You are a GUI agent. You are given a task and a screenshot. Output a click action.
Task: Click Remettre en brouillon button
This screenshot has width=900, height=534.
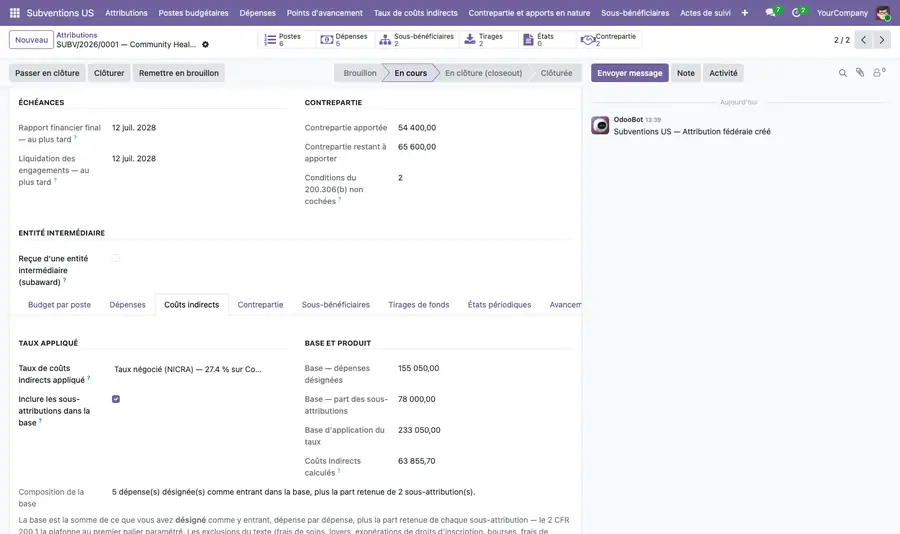click(x=179, y=73)
